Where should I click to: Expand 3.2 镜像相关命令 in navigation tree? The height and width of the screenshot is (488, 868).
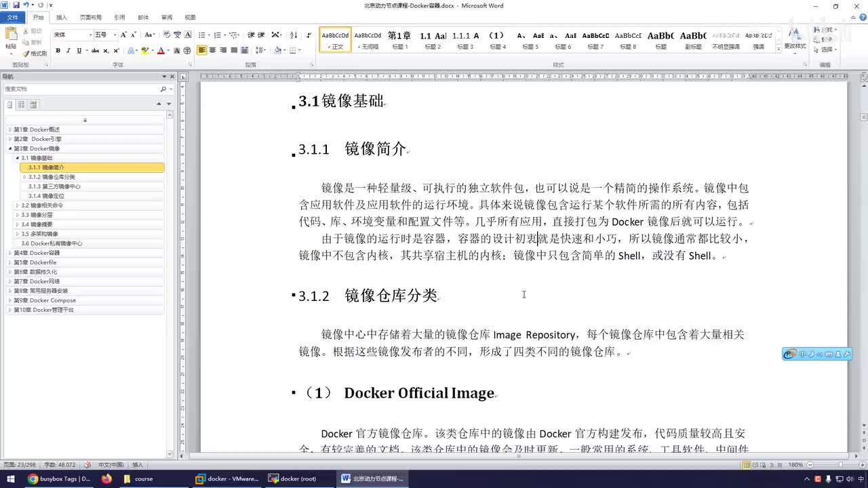[17, 205]
